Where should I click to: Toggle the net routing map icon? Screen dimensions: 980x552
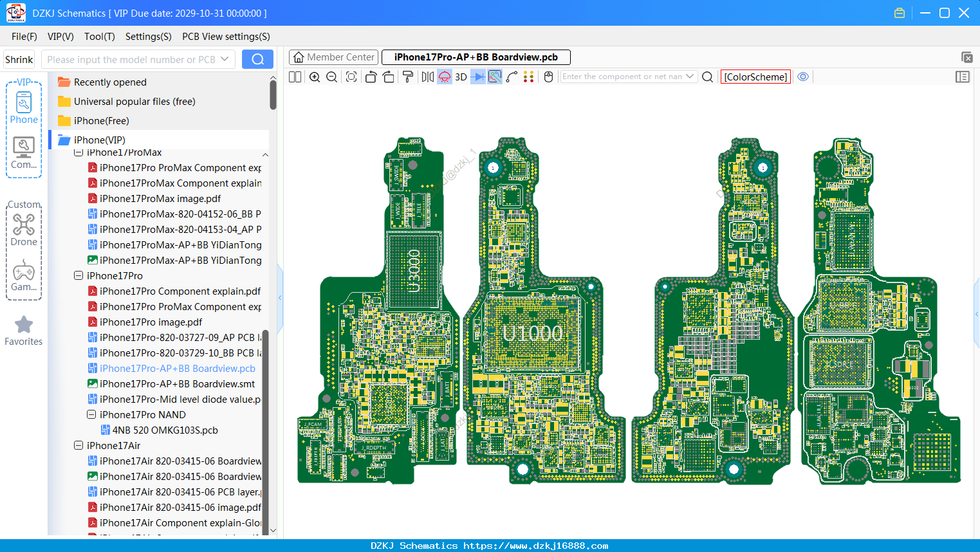coord(495,77)
